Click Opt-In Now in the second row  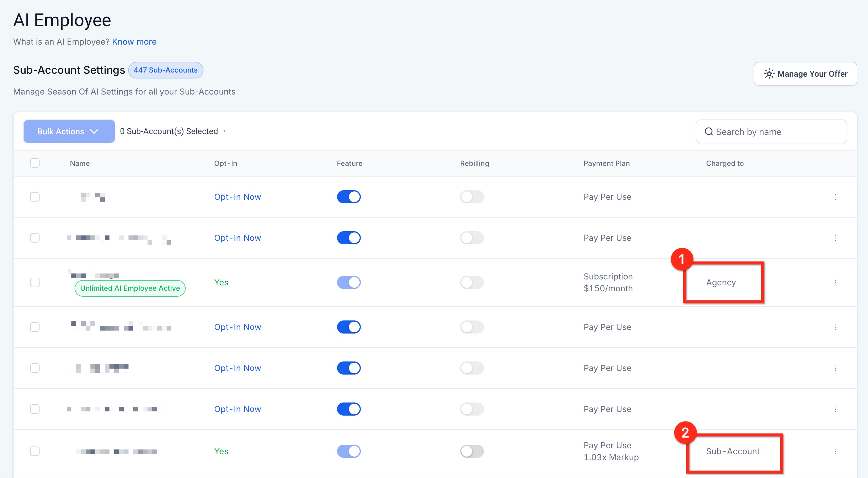pyautogui.click(x=237, y=238)
